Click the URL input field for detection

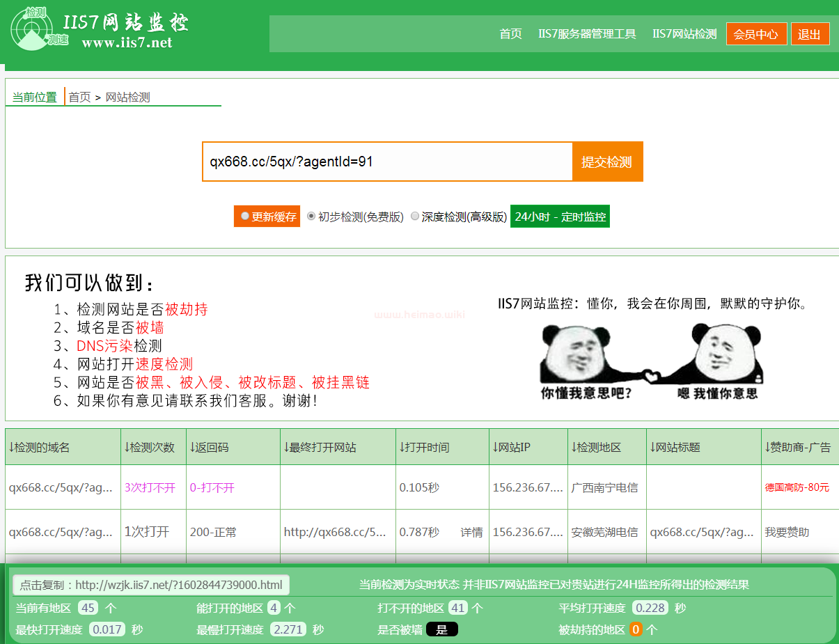(x=387, y=162)
